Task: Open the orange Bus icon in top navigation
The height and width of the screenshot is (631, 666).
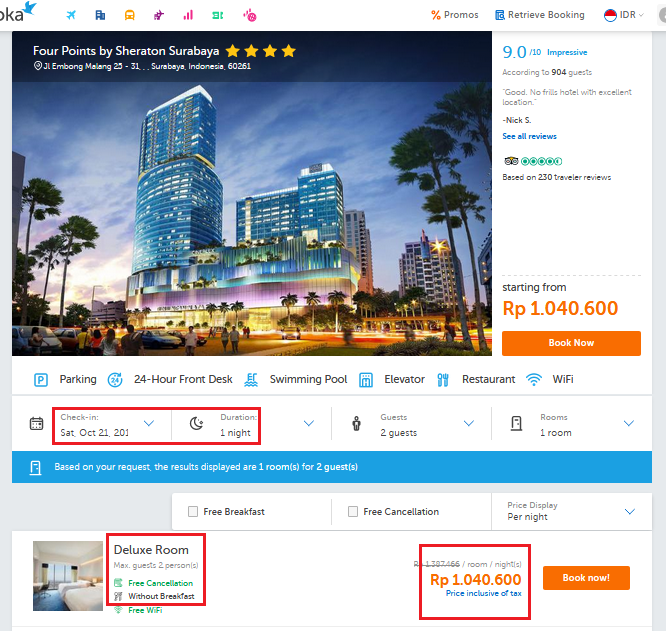Action: [x=130, y=15]
